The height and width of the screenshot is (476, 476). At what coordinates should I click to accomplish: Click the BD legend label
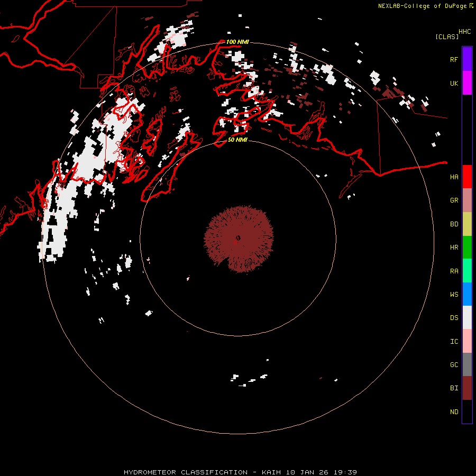[454, 224]
